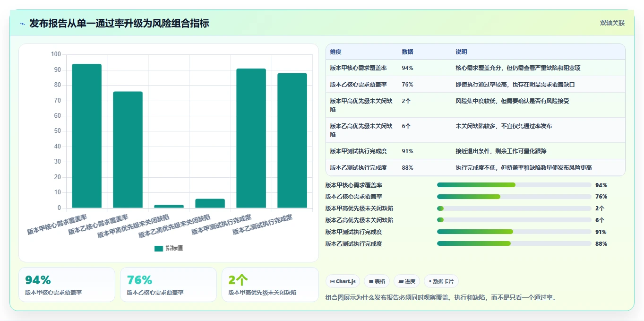The image size is (644, 321).
Task: Click table cell 版本乙高优先级未关闭缺陷
Action: (361, 130)
